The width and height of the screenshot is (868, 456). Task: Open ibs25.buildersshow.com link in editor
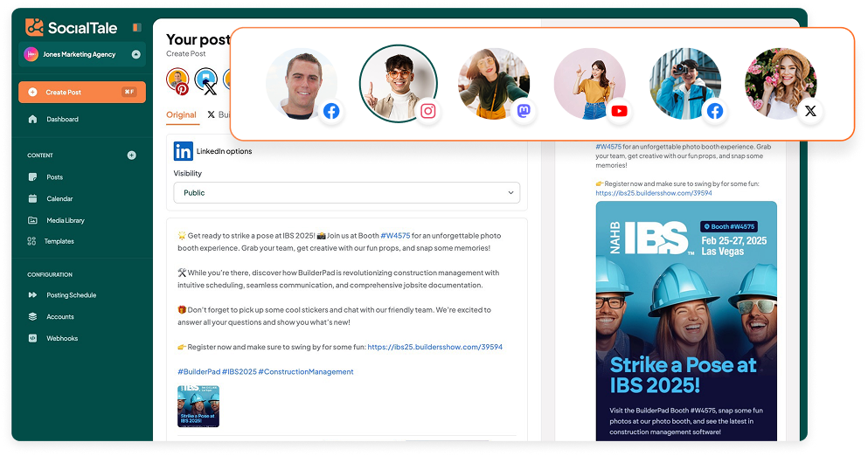pyautogui.click(x=435, y=347)
